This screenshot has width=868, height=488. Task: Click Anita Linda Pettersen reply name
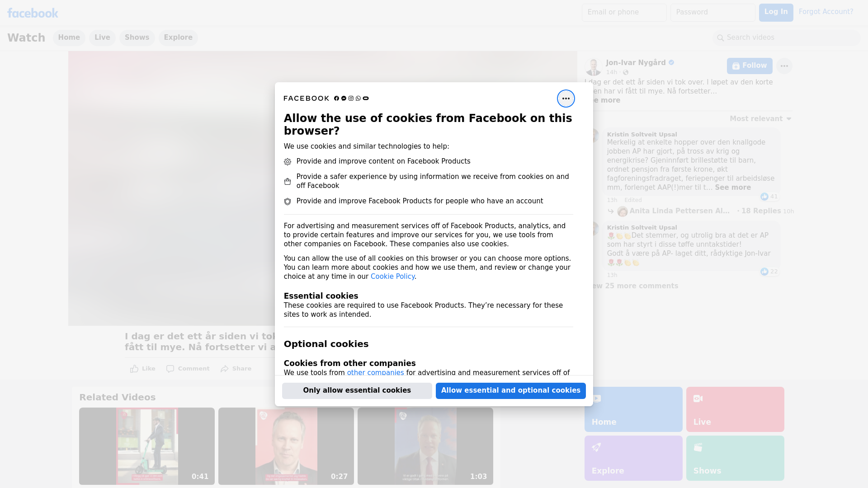click(679, 211)
